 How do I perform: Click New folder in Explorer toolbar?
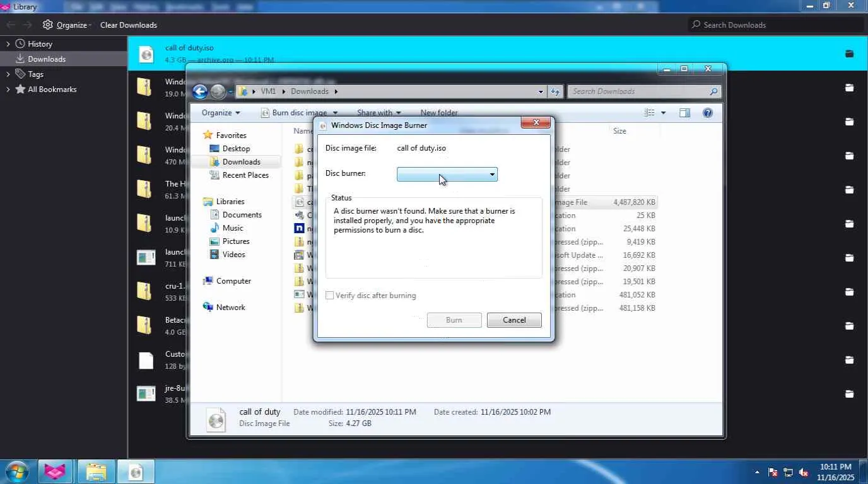pyautogui.click(x=439, y=113)
